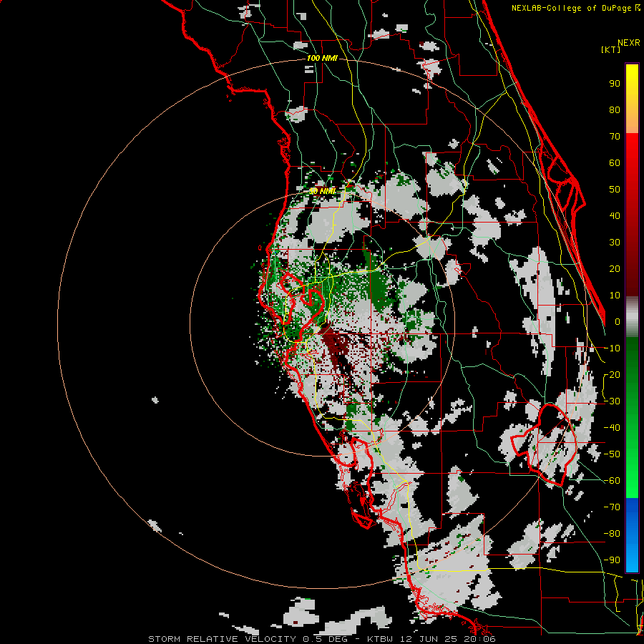Click the [KT] units label
Screen dimensions: 644x644
[611, 49]
